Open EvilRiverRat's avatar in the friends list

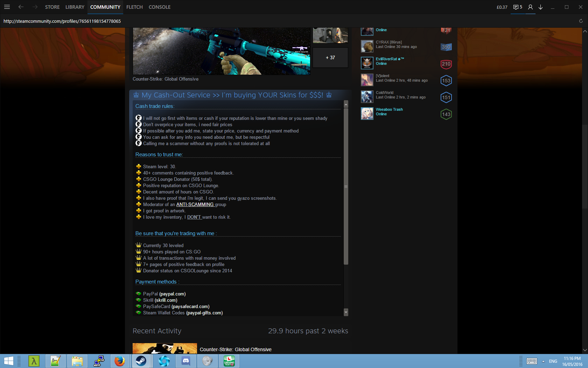point(367,63)
